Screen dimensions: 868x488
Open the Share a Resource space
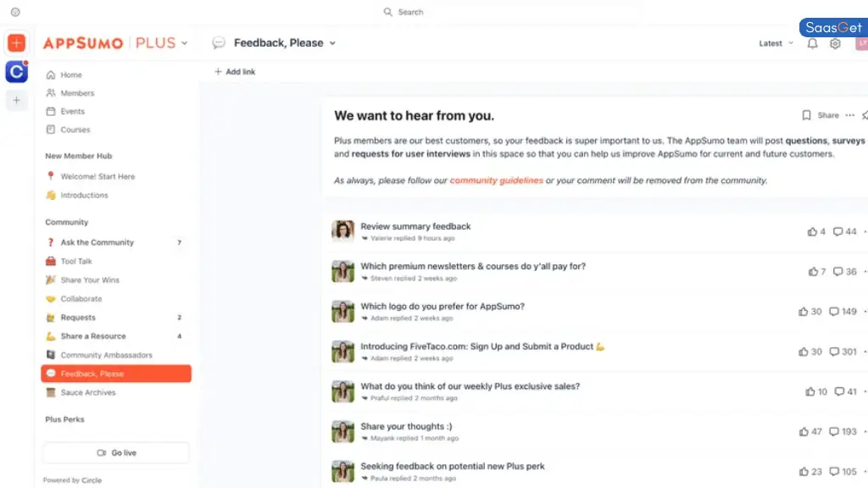click(115, 335)
